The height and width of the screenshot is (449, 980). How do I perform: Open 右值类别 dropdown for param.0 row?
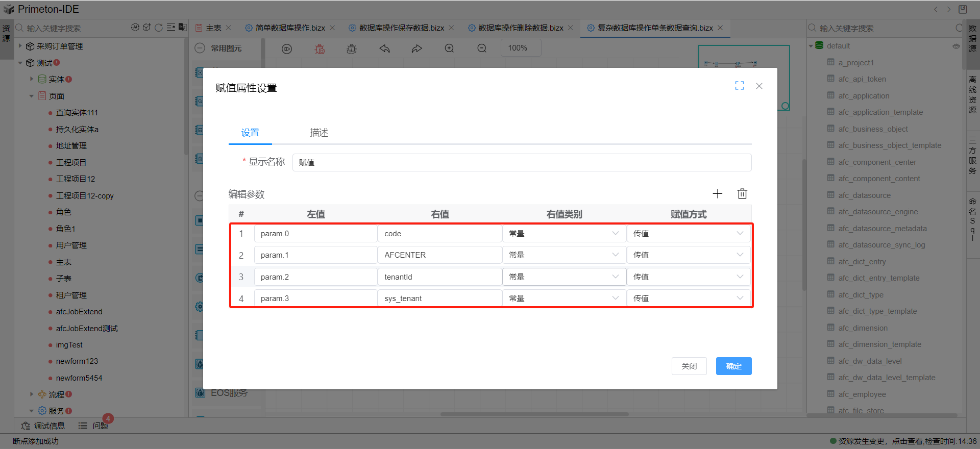564,234
